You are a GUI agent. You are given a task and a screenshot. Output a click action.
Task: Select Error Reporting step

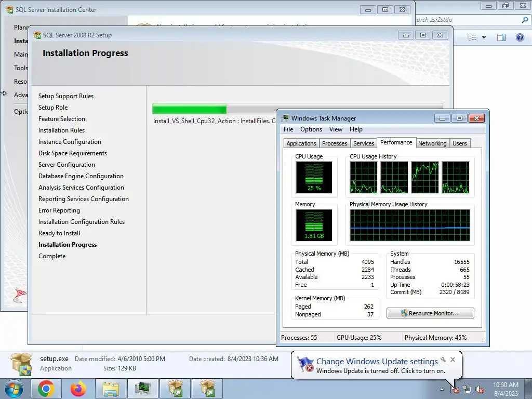[x=59, y=210]
